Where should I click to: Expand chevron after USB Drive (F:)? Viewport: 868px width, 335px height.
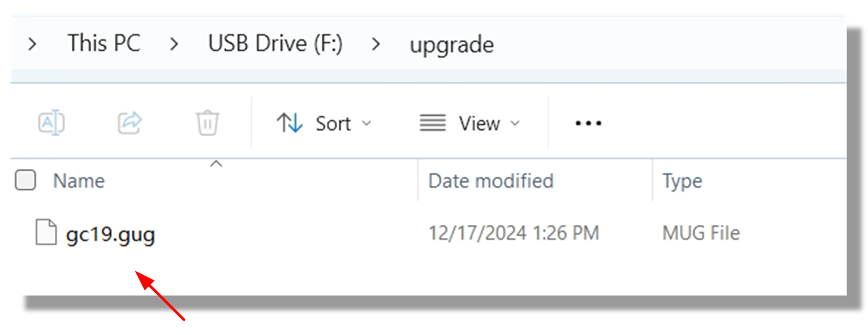[376, 44]
